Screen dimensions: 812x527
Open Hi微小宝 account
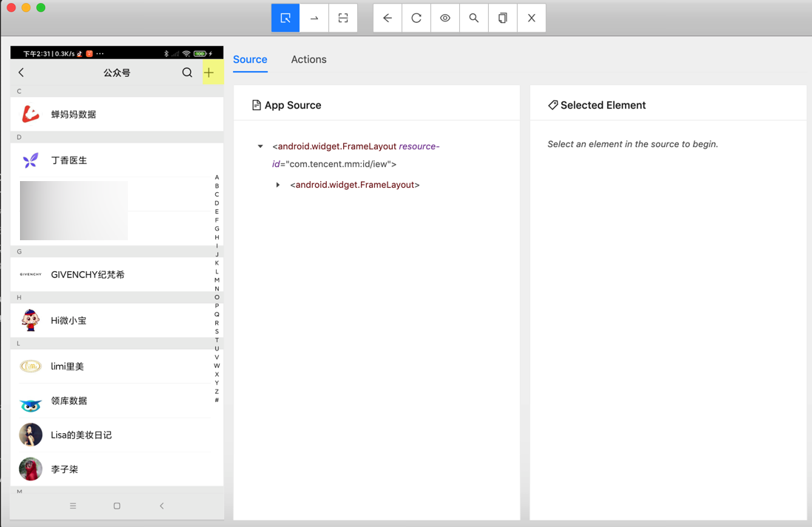pos(117,321)
